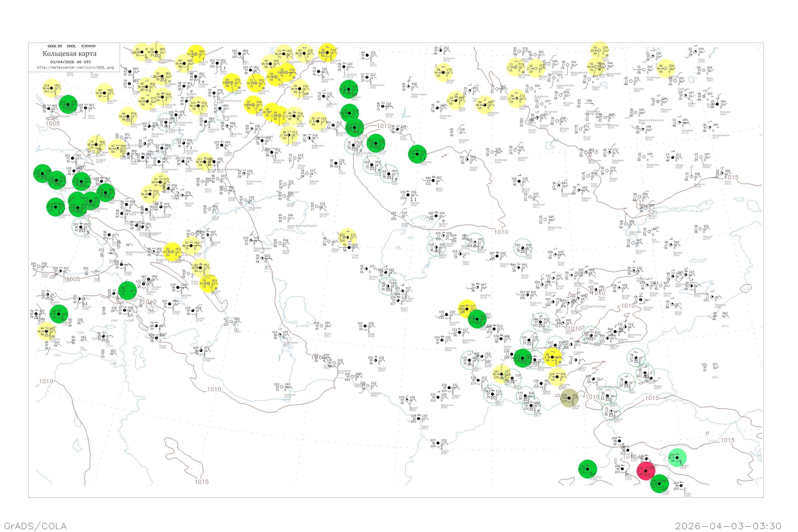Viewport: 798px width, 532px height.
Task: Select the green Parachinar station circle
Action: pyautogui.click(x=587, y=469)
